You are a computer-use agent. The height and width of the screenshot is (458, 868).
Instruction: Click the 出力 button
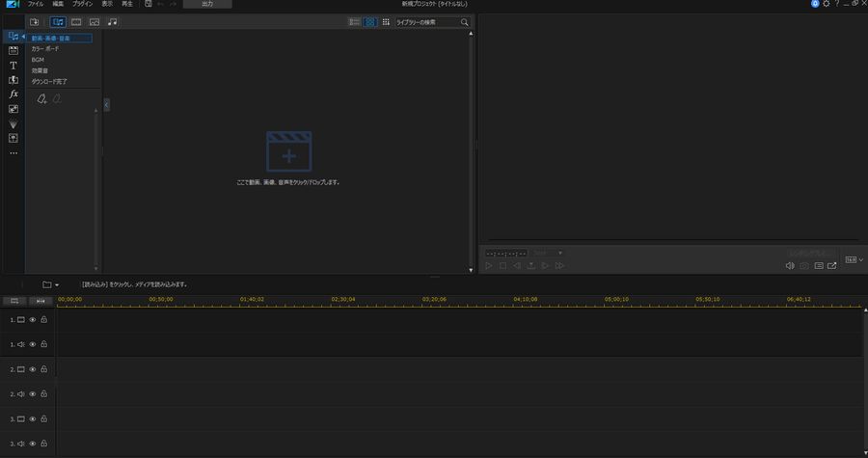(206, 5)
